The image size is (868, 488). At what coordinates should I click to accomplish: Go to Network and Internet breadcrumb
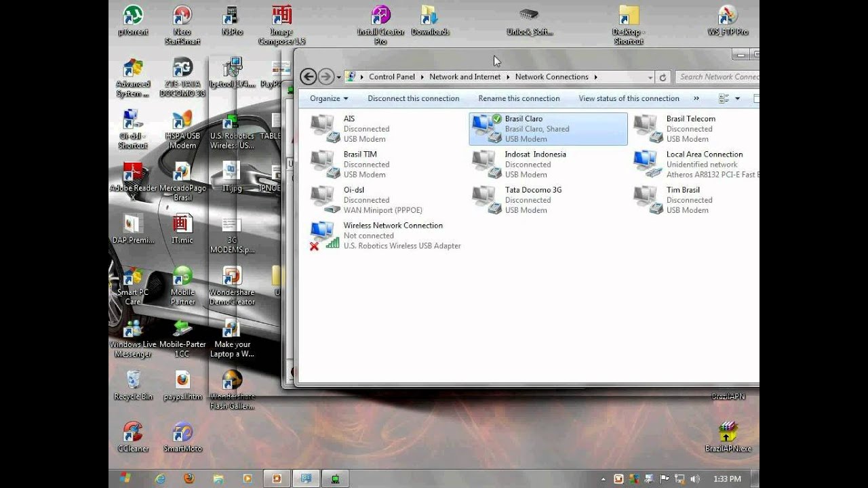(x=465, y=77)
